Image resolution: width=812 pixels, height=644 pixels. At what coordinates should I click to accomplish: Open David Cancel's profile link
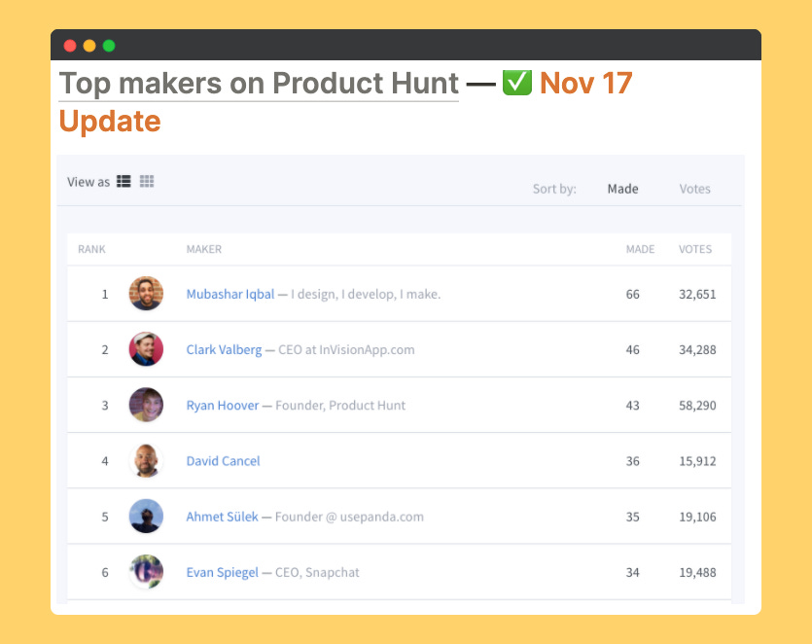click(223, 461)
